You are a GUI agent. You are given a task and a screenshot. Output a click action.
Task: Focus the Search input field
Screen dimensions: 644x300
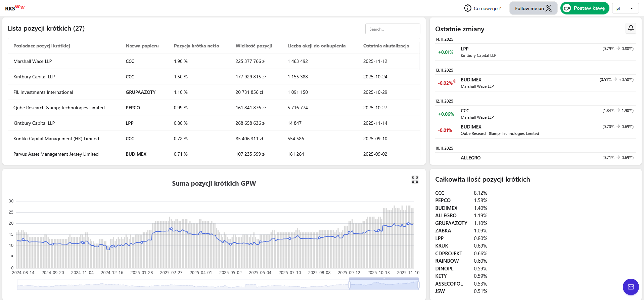coord(392,29)
